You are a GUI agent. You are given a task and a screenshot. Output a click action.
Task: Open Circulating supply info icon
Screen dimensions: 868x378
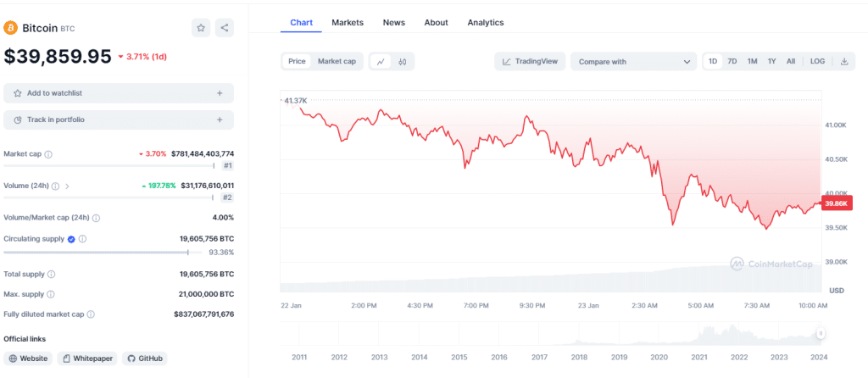pyautogui.click(x=82, y=239)
